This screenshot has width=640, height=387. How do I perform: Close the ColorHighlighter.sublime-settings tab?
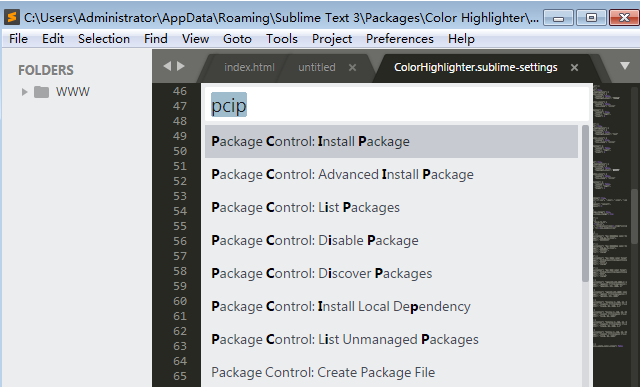(574, 68)
